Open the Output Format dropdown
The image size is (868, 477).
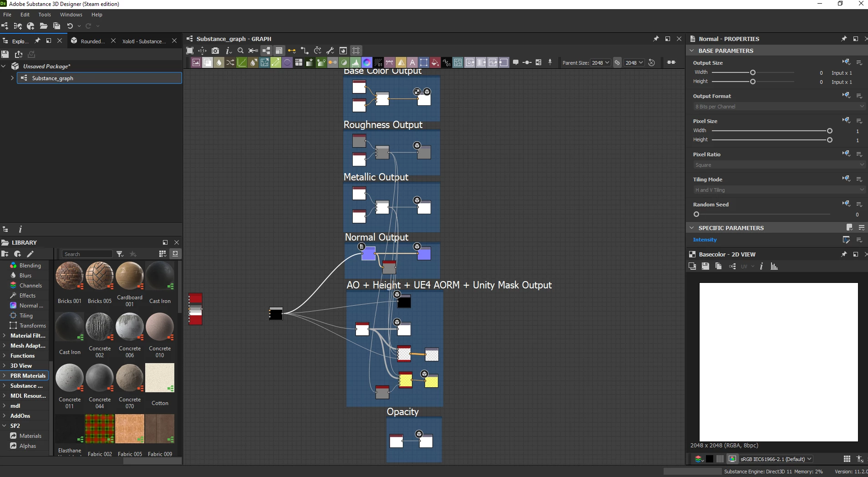click(x=778, y=107)
